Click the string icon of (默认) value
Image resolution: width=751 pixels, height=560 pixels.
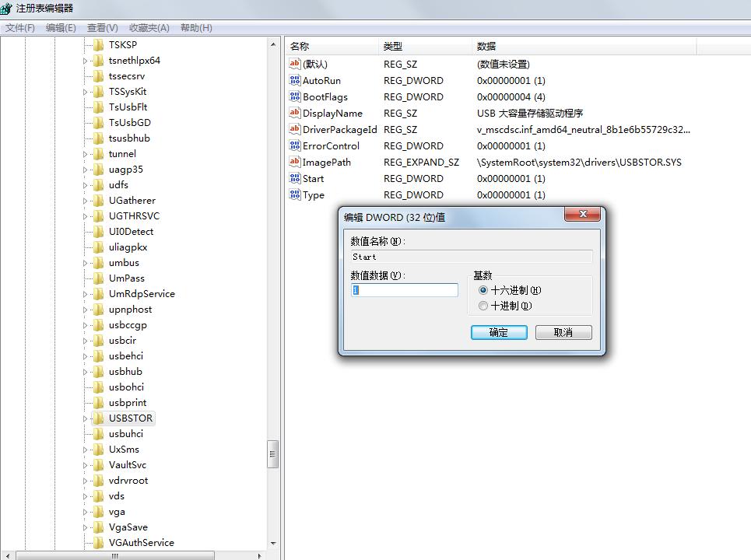pyautogui.click(x=294, y=64)
